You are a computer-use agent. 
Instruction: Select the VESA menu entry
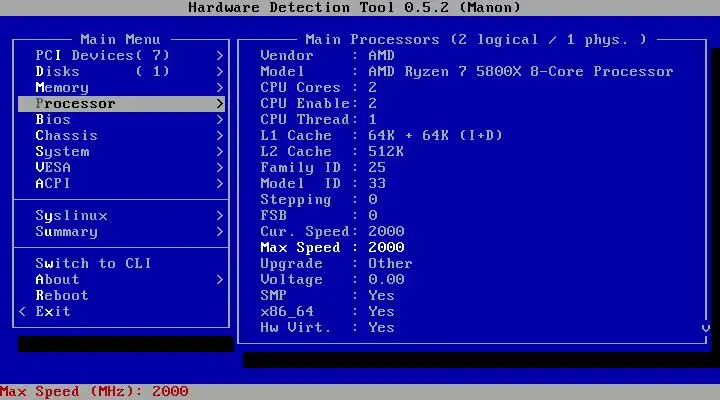121,168
